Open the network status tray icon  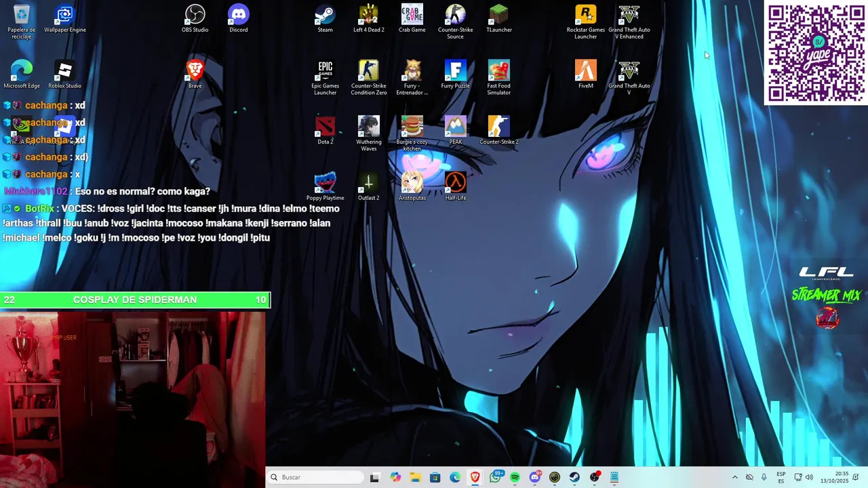tap(798, 477)
